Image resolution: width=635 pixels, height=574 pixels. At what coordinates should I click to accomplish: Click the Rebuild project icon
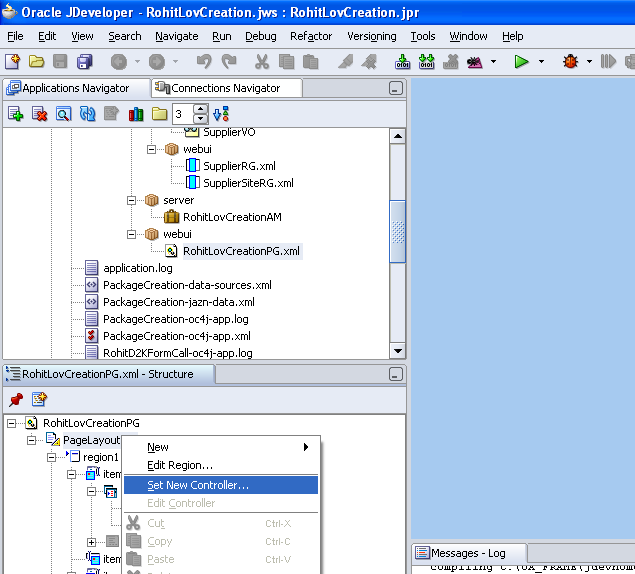426,62
